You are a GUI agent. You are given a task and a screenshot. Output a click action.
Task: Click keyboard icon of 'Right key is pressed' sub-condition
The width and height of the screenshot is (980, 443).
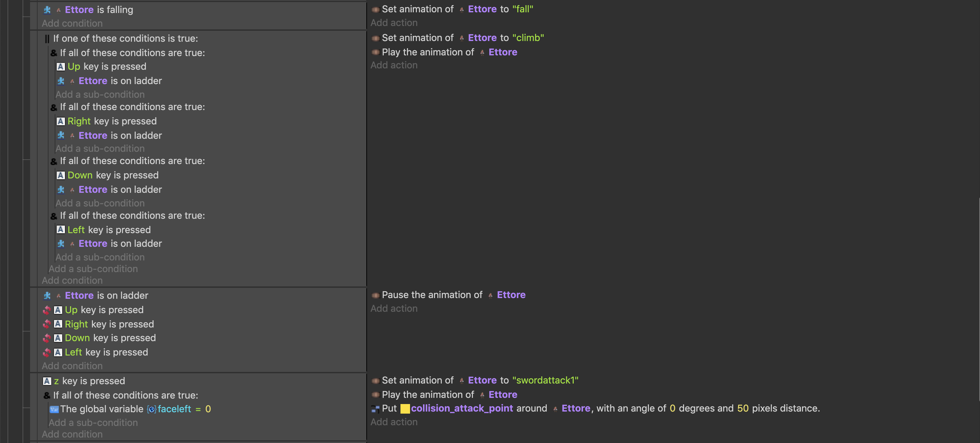coord(60,121)
